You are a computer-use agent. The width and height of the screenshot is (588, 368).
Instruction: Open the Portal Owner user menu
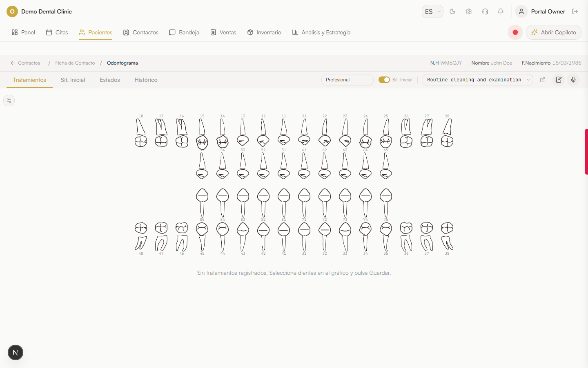tap(541, 11)
